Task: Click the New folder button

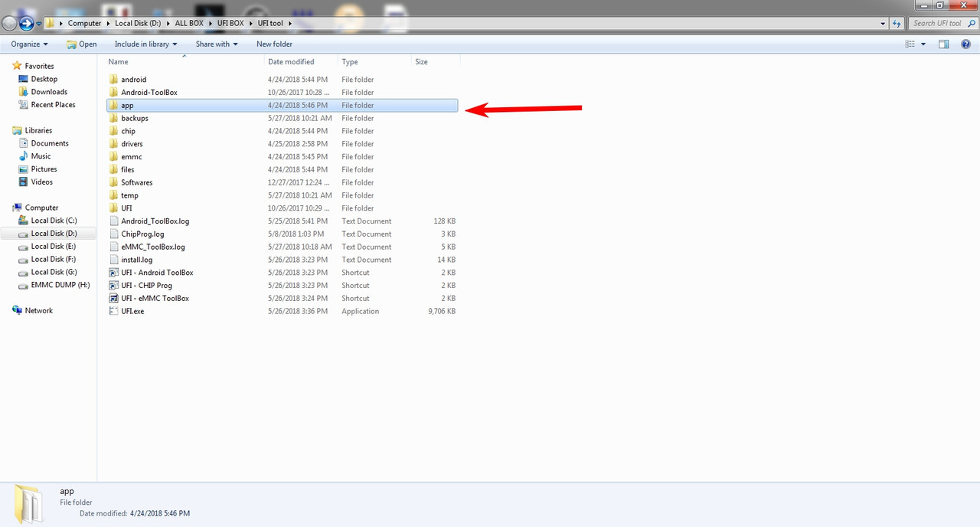Action: (x=274, y=44)
